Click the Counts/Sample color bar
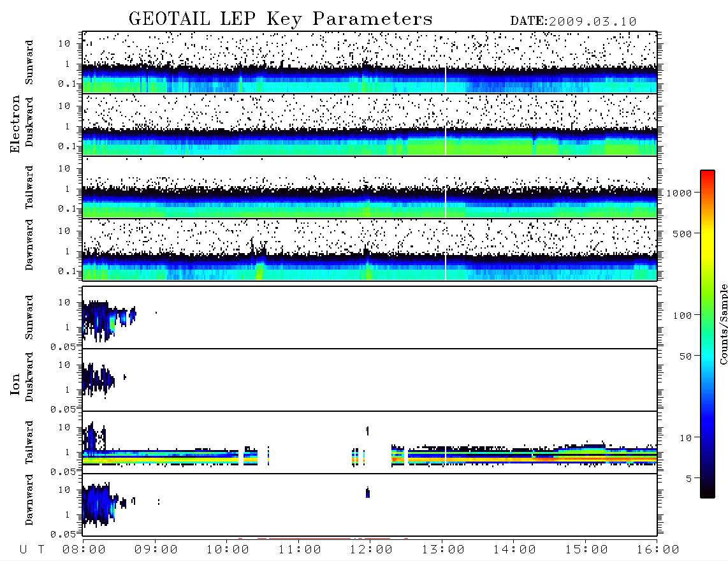 (x=708, y=334)
